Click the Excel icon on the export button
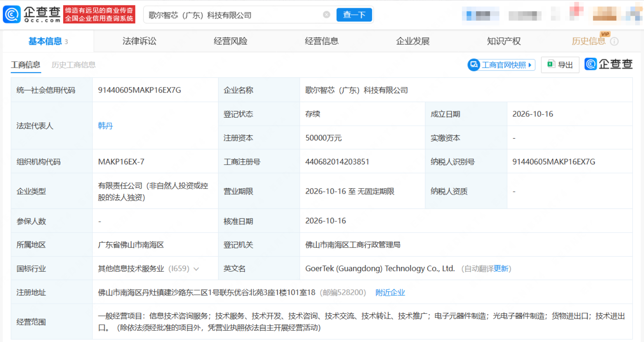 tap(551, 64)
